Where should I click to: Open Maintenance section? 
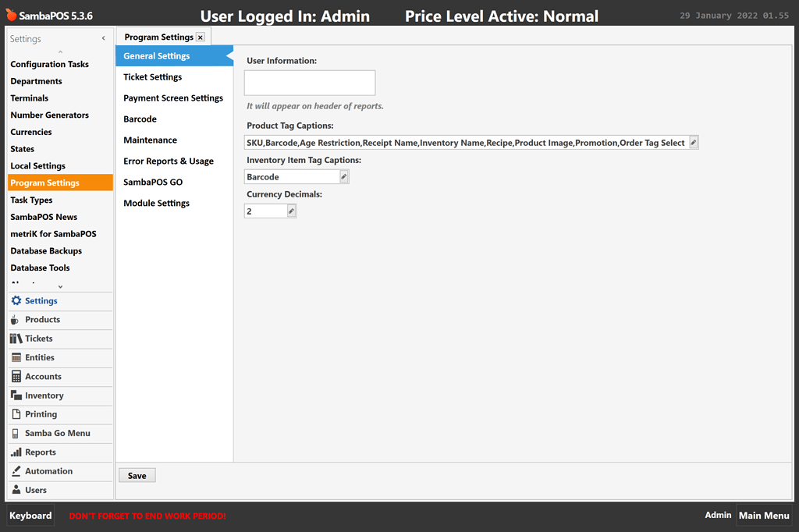174,140
